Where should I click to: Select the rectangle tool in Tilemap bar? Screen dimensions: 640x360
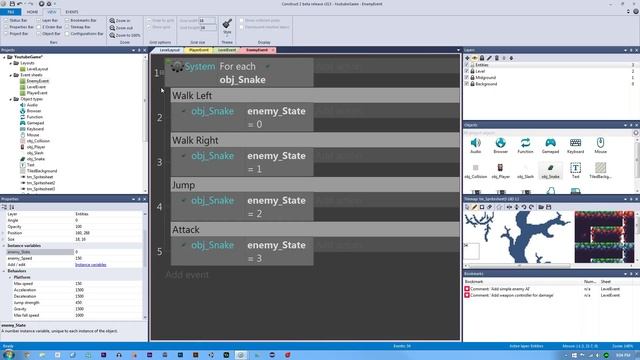pos(482,207)
